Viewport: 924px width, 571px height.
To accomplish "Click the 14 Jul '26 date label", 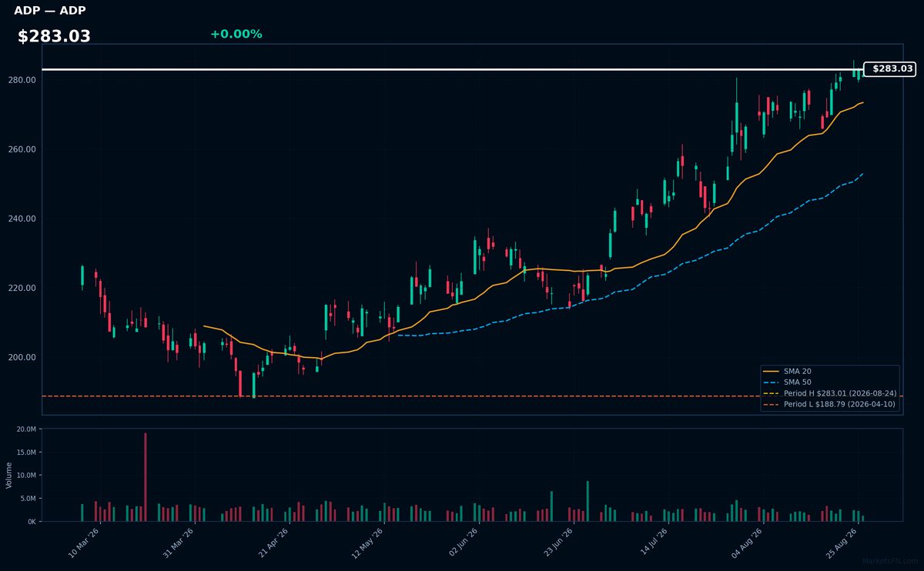I will [654, 543].
